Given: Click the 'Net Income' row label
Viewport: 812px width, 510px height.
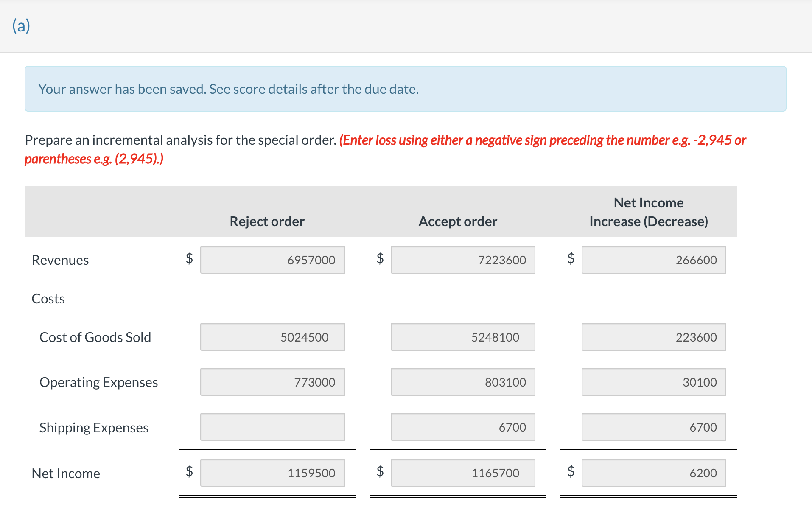Looking at the screenshot, I should click(66, 474).
